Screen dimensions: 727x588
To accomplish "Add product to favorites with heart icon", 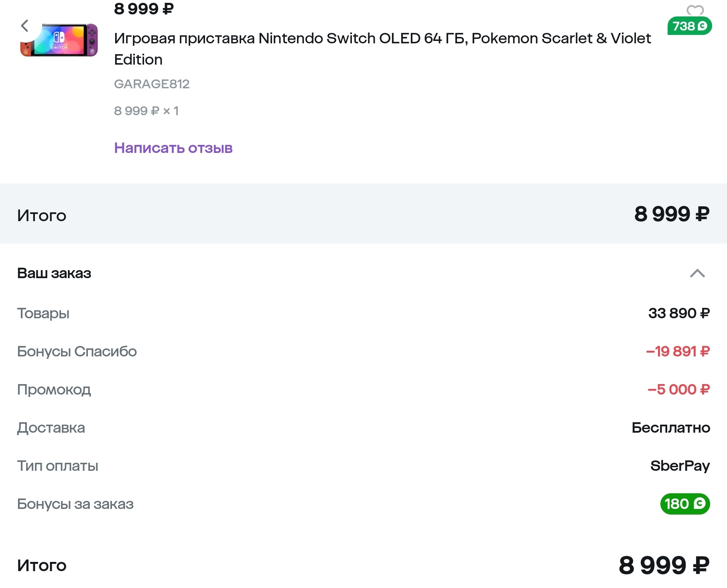I will (695, 10).
